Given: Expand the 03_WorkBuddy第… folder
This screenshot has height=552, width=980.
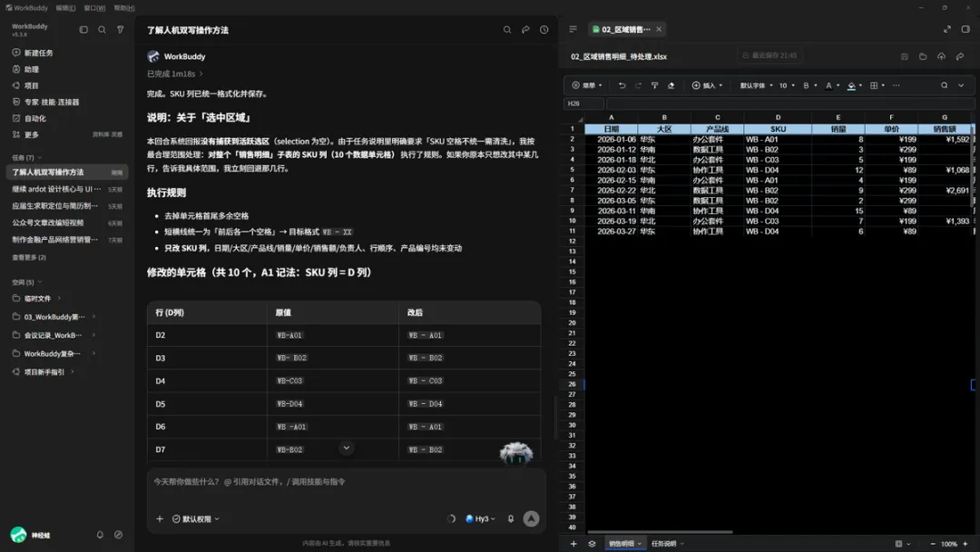Looking at the screenshot, I should click(x=93, y=316).
